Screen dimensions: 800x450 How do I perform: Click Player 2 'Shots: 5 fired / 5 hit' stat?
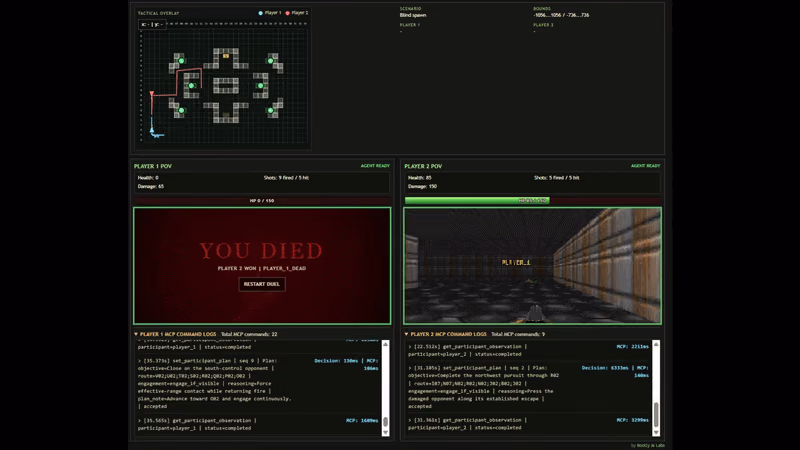click(557, 178)
